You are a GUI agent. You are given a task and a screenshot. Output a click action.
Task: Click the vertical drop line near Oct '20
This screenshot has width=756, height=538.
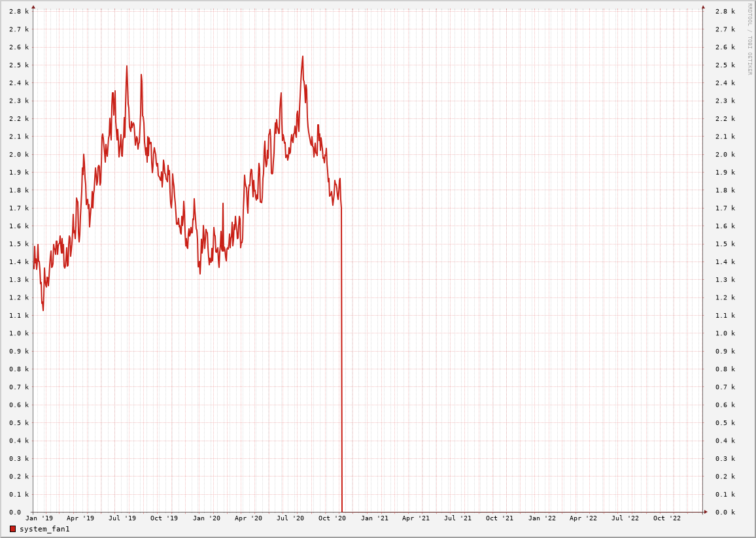pos(341,360)
